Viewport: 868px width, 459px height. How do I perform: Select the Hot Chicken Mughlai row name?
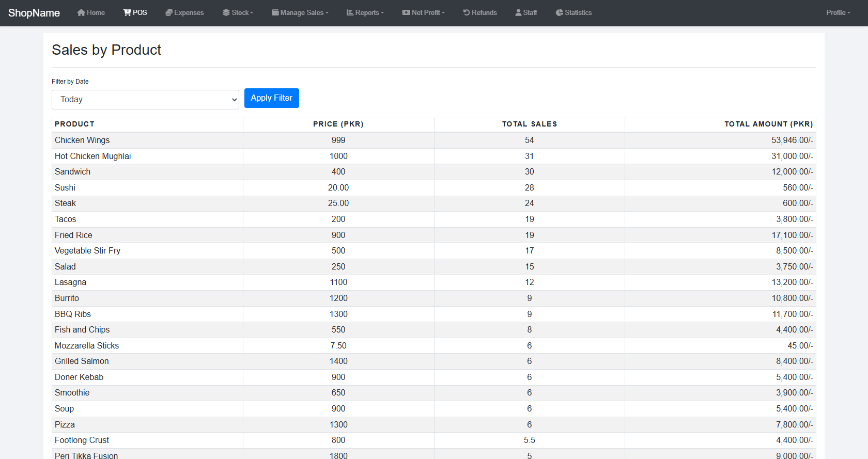[x=93, y=156]
